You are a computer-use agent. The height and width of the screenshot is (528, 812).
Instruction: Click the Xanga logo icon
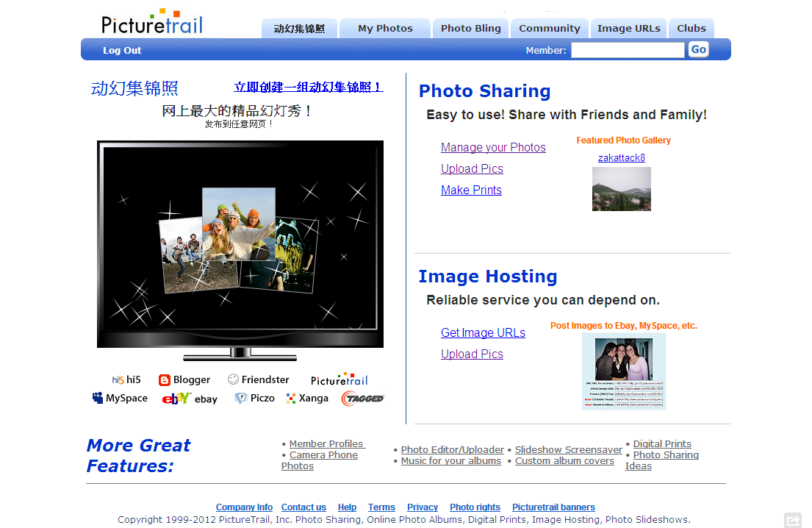(291, 399)
